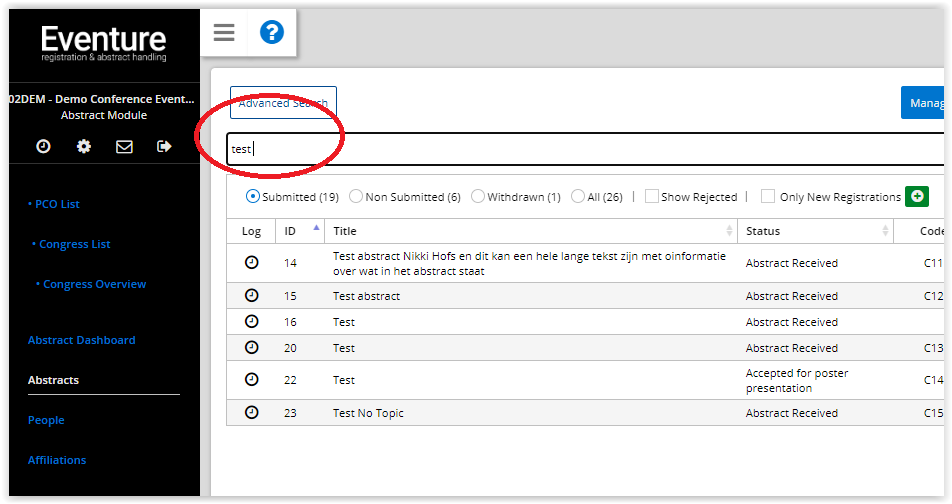Open log clock icon for abstract 14

click(x=251, y=262)
